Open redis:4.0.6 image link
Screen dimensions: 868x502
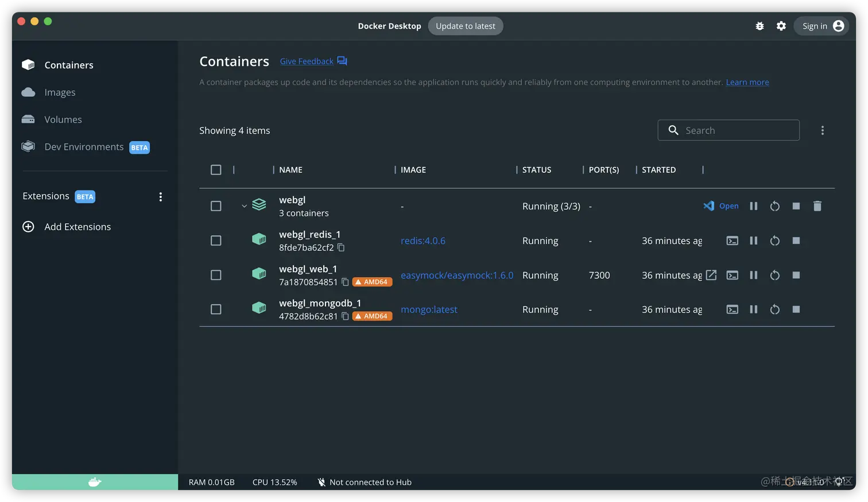click(x=423, y=240)
